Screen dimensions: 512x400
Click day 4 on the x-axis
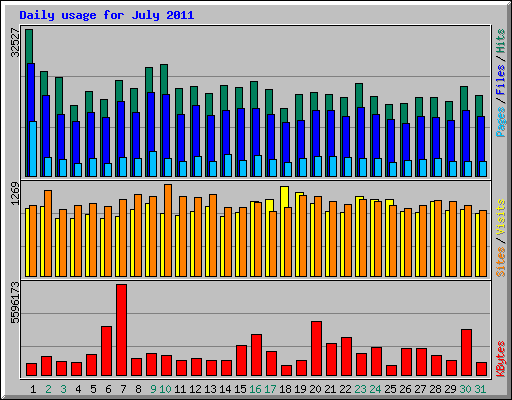(78, 389)
